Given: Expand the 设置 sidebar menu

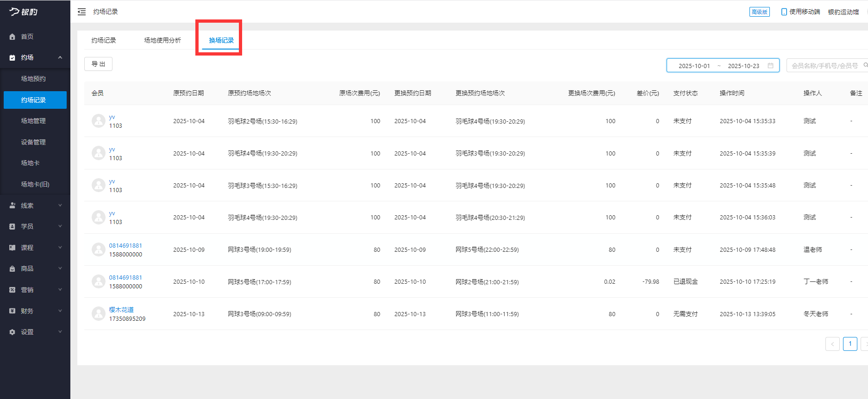Looking at the screenshot, I should pyautogui.click(x=35, y=332).
